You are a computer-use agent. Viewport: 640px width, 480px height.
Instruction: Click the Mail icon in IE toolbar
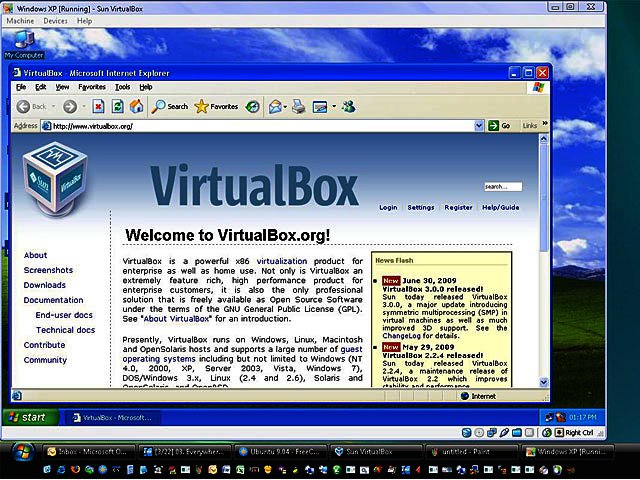274,106
